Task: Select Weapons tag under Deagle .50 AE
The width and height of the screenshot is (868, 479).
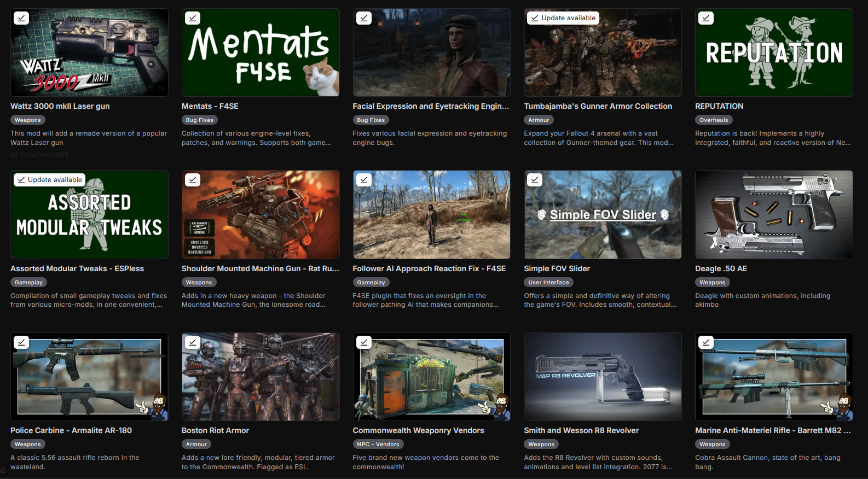Action: pyautogui.click(x=713, y=283)
